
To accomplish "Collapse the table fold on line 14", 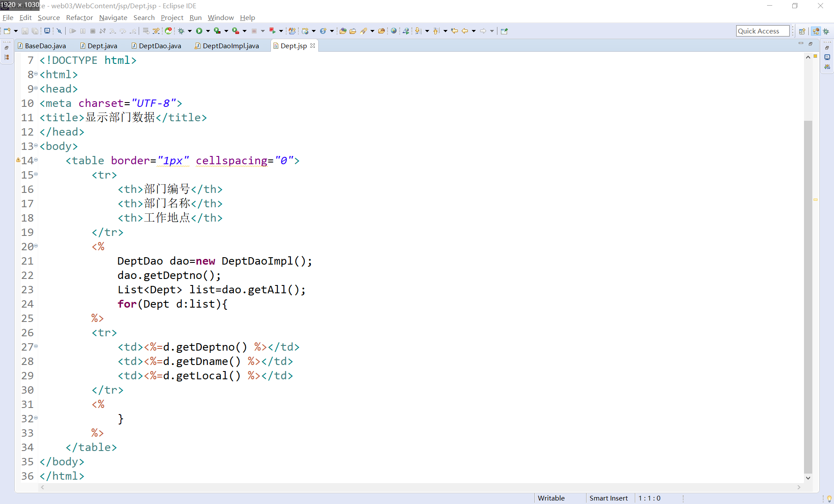I will pos(36,160).
